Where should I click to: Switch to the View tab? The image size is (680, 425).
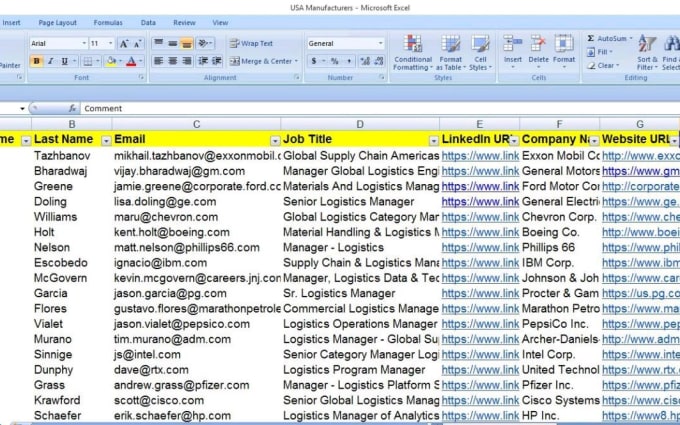(x=220, y=23)
